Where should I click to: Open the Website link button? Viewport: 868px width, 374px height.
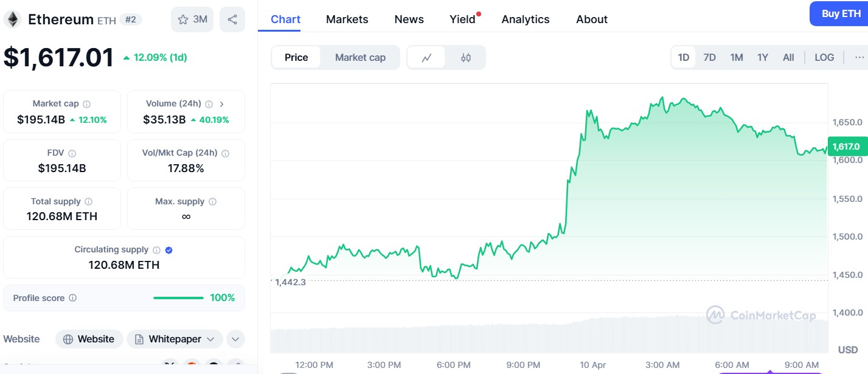pos(89,339)
